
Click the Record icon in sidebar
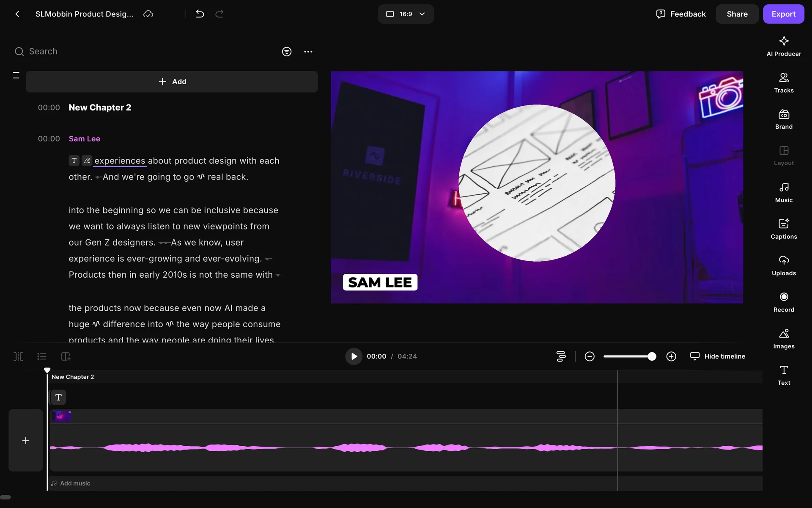[x=783, y=302]
